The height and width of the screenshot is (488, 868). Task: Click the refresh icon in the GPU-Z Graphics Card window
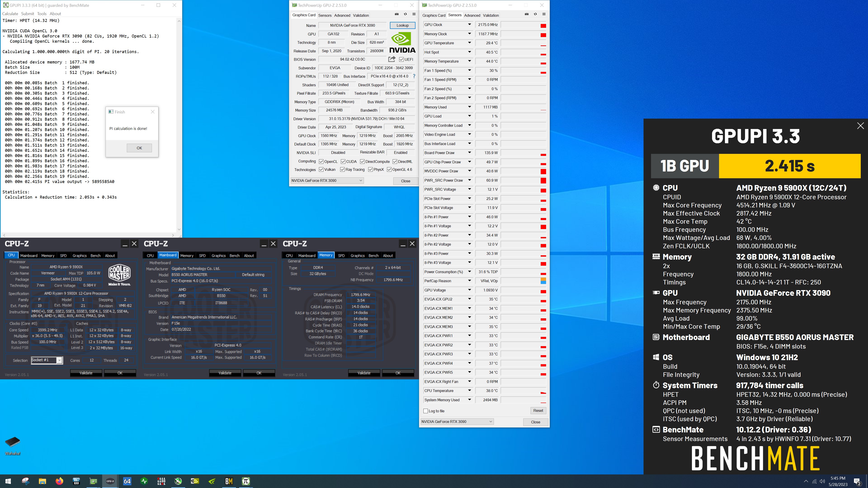point(405,14)
